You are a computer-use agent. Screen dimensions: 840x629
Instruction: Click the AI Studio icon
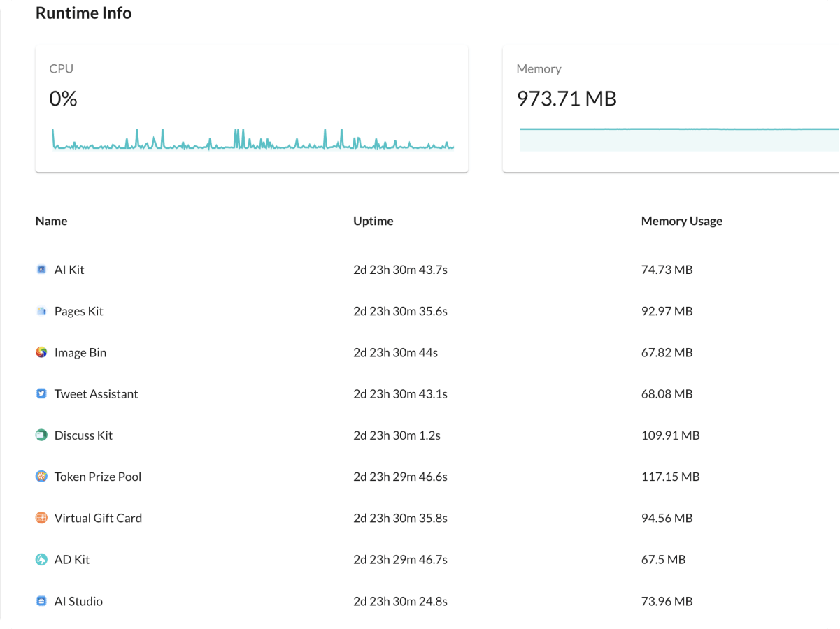(x=41, y=601)
